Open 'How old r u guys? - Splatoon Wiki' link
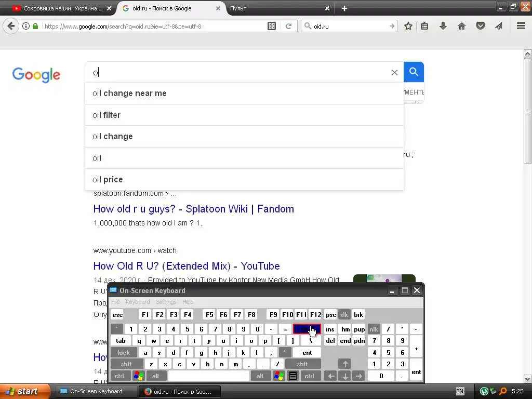The image size is (532, 399). pos(194,209)
